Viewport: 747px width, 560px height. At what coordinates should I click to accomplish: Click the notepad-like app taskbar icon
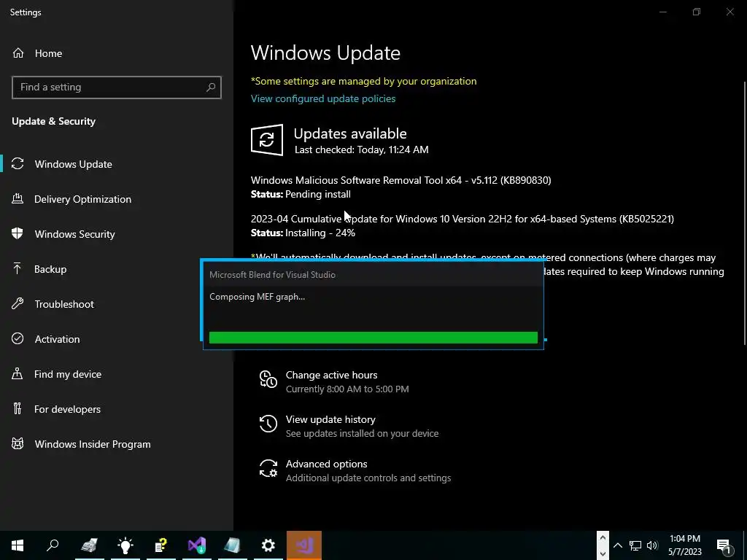point(233,545)
